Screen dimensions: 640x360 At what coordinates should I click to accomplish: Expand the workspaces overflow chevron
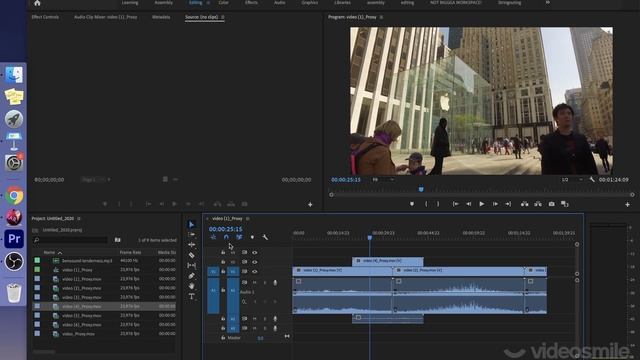click(x=548, y=2)
